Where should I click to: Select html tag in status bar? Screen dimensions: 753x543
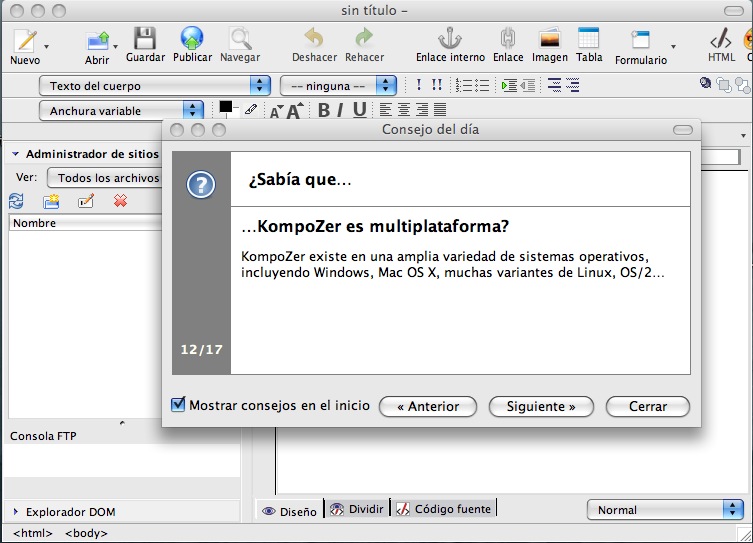(x=33, y=533)
